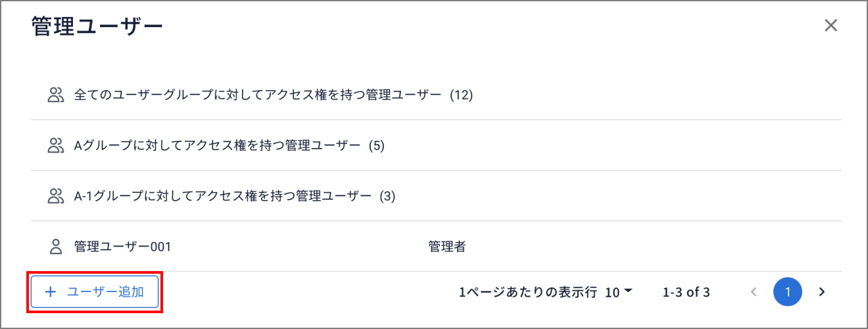Click the plus icon in ユーザー追加 button
868x329 pixels.
[50, 292]
